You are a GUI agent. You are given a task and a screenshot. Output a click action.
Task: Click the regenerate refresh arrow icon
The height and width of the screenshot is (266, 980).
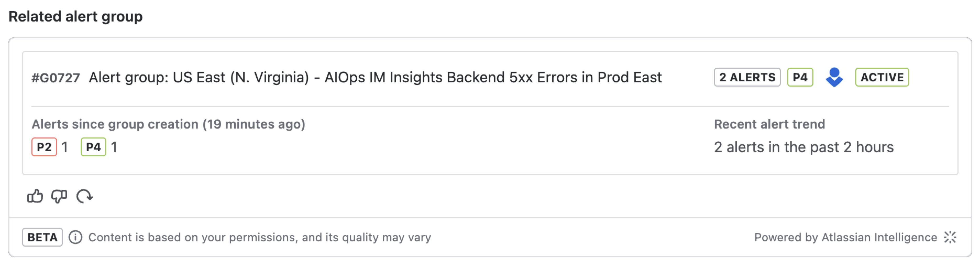tap(84, 196)
